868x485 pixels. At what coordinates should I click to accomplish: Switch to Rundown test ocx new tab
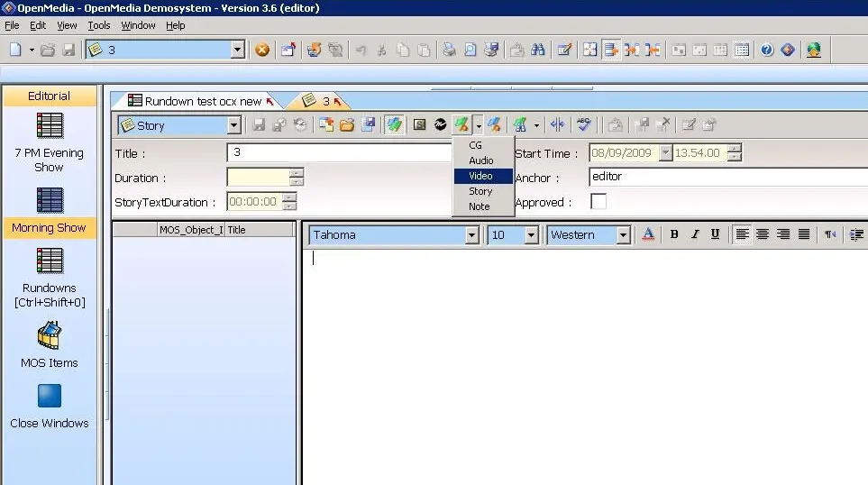pos(202,101)
